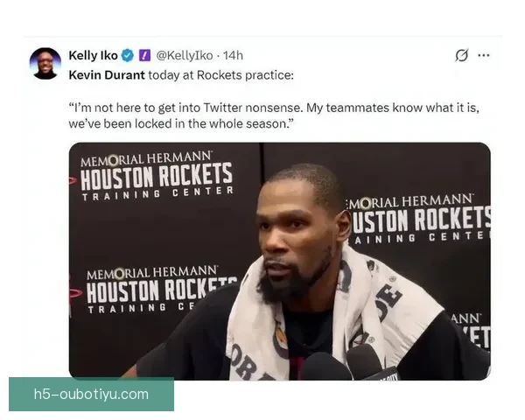This screenshot has width=525, height=420.
Task: Click top-left Houston Rockets Training Center logo
Action: coord(155,177)
